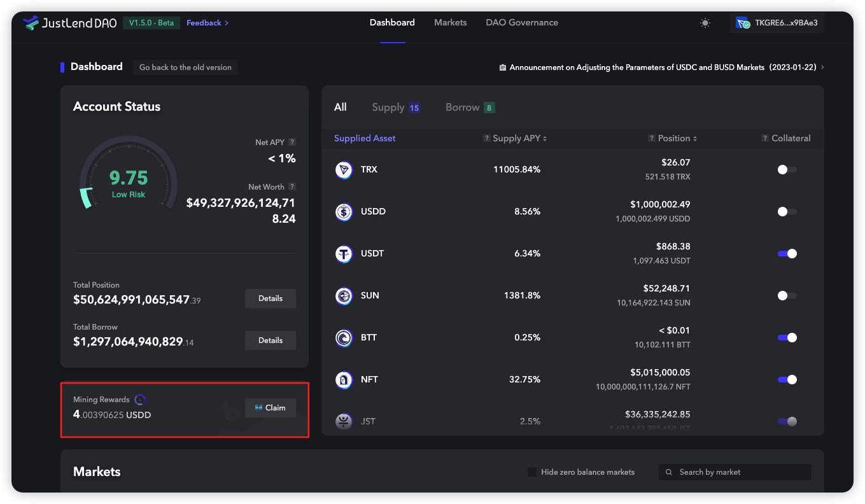Select the All assets tab
Screen dimensions: 865x504
[x=341, y=108]
